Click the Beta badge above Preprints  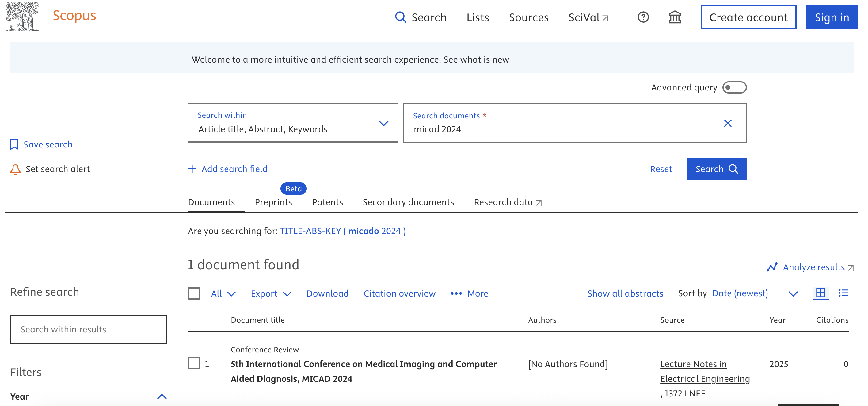pyautogui.click(x=294, y=189)
